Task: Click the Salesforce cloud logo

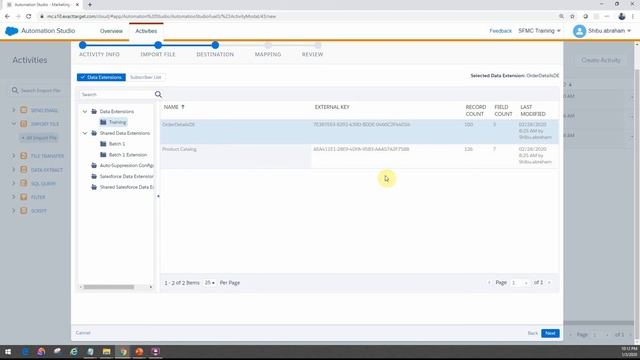Action: tap(11, 31)
